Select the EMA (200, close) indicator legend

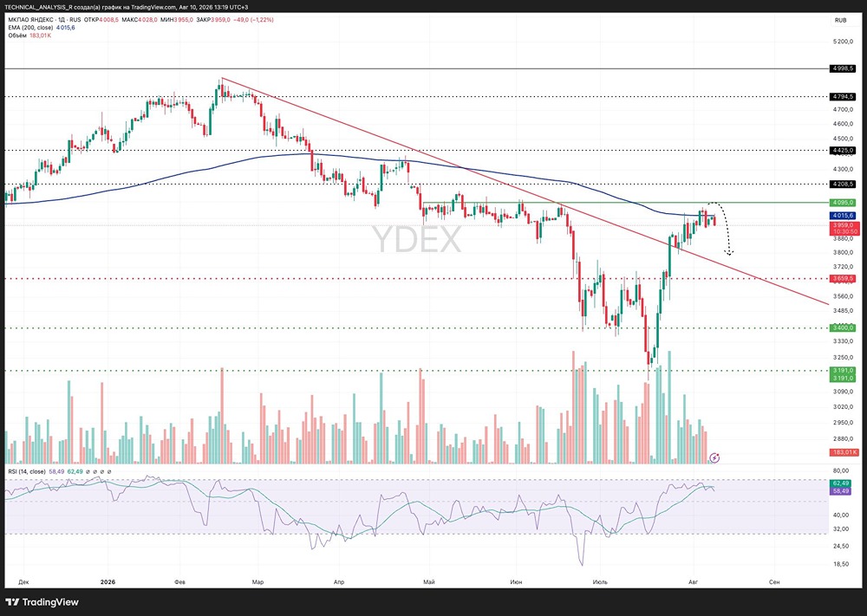pos(30,28)
